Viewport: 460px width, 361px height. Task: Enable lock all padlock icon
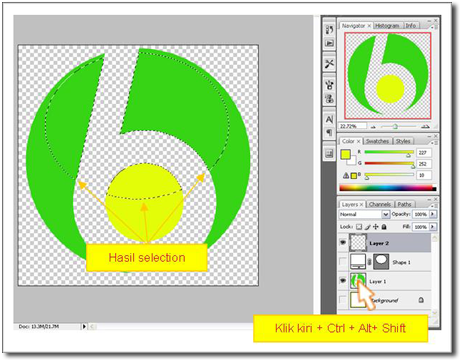click(x=384, y=227)
